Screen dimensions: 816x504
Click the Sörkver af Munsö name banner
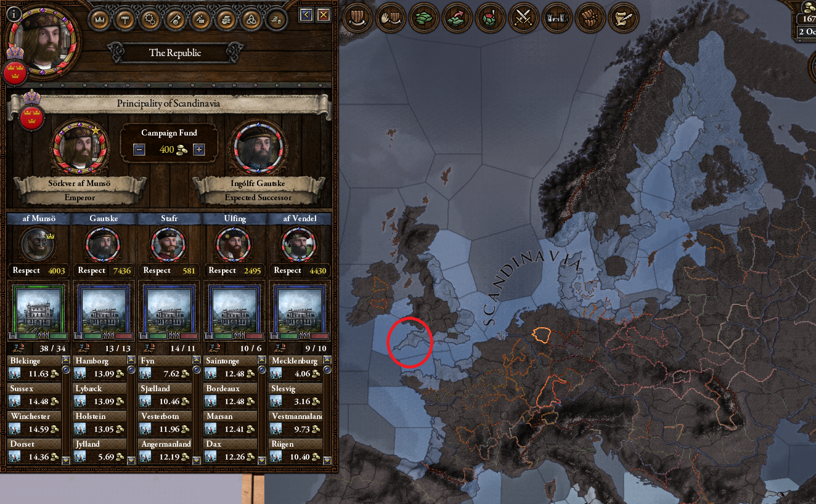(80, 184)
